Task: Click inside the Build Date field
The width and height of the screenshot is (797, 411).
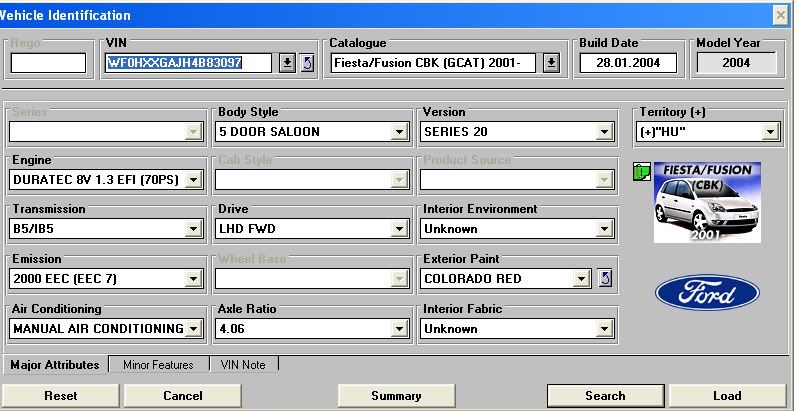Action: [627, 63]
